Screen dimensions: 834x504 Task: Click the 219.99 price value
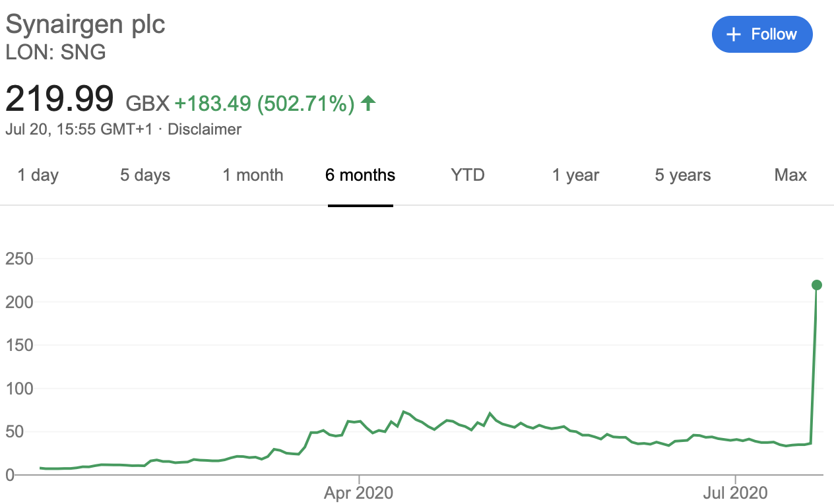click(x=59, y=99)
